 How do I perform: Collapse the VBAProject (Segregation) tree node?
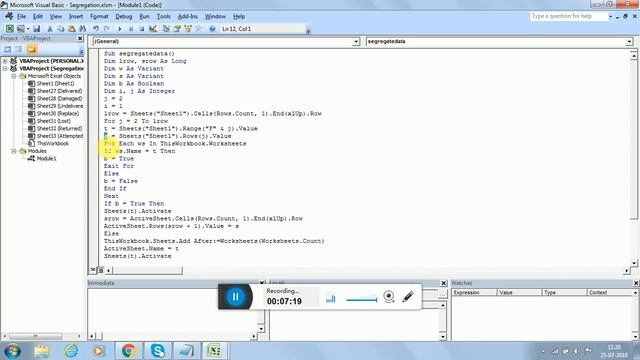(x=5, y=69)
